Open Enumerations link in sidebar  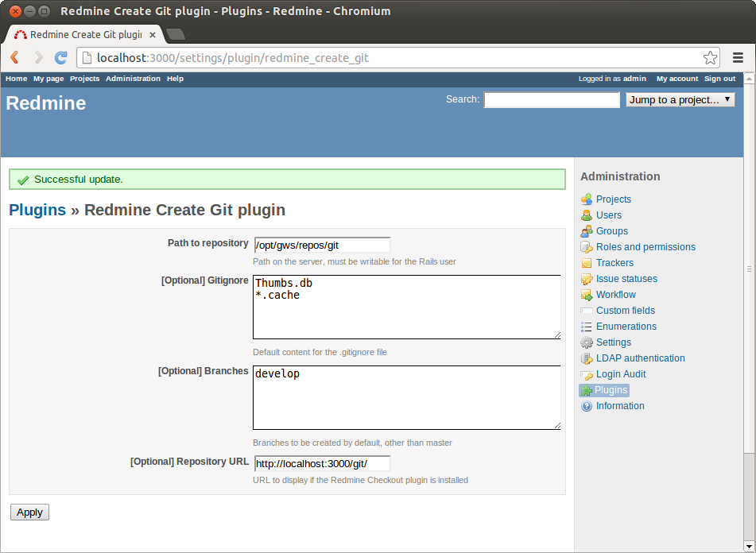[626, 326]
